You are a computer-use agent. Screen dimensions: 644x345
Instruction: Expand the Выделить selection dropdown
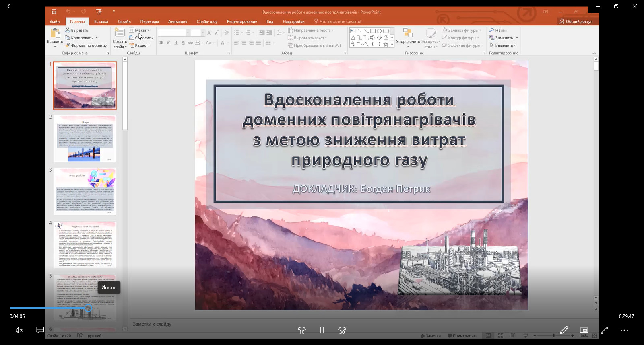click(x=504, y=45)
